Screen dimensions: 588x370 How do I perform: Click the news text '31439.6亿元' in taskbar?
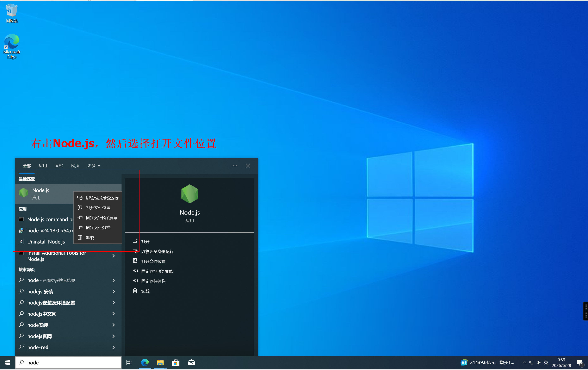(x=492, y=362)
